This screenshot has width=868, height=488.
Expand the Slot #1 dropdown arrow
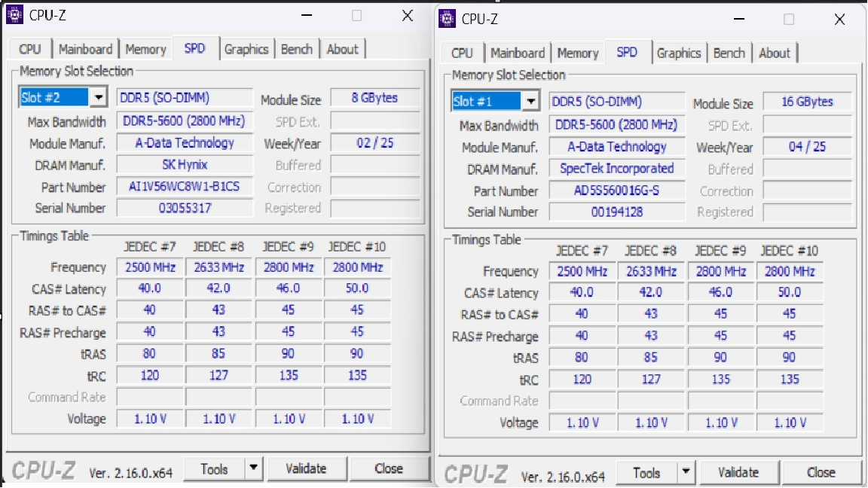530,101
